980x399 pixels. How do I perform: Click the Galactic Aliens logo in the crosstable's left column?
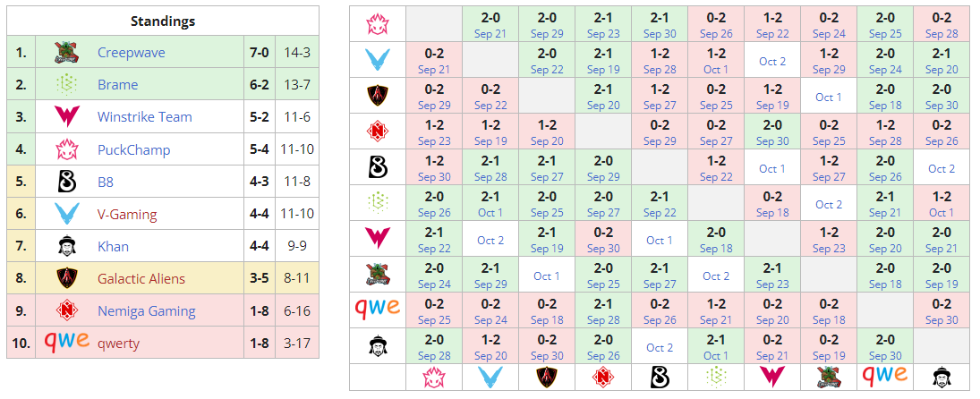click(x=377, y=96)
